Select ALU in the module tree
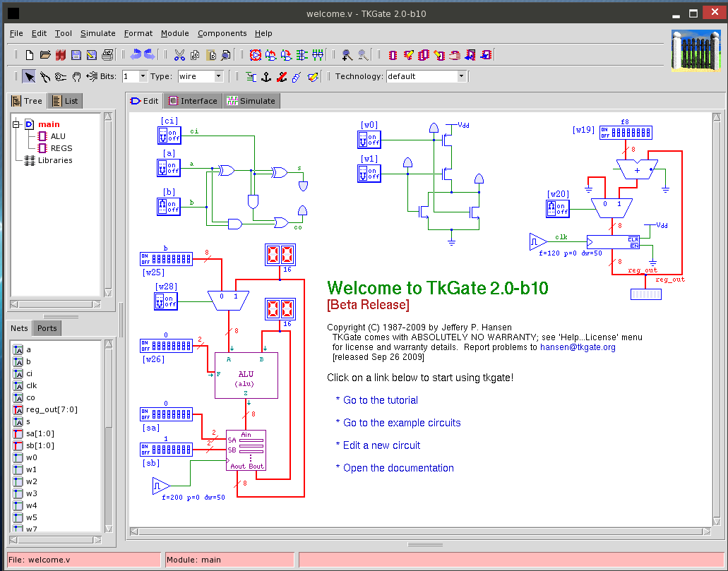728x571 pixels. [58, 136]
